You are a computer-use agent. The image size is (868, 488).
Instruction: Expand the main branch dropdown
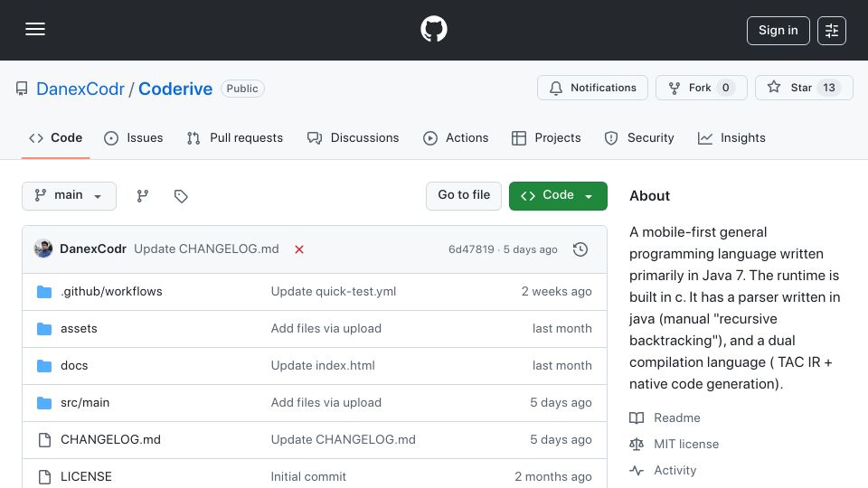(x=70, y=196)
